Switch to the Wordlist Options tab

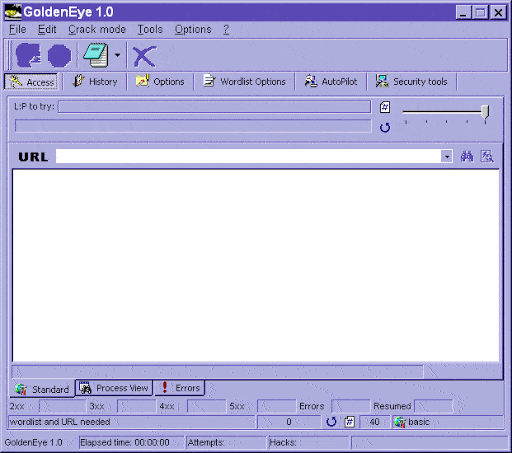pyautogui.click(x=244, y=81)
